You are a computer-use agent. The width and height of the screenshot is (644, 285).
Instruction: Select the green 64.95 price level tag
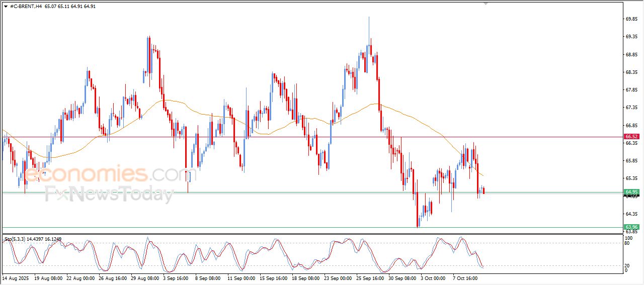coord(631,192)
